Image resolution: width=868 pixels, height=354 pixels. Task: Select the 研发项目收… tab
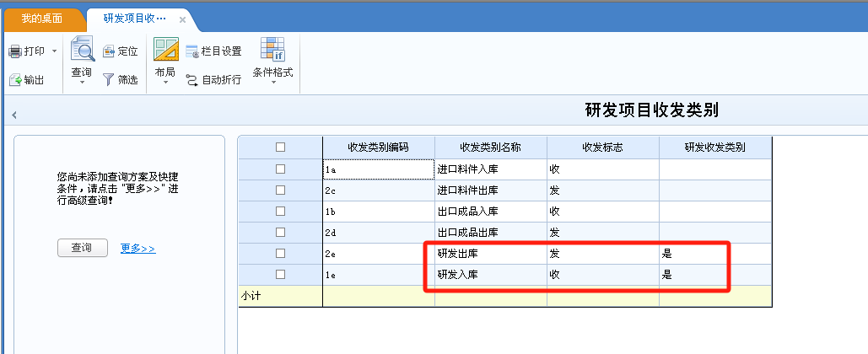pyautogui.click(x=134, y=19)
